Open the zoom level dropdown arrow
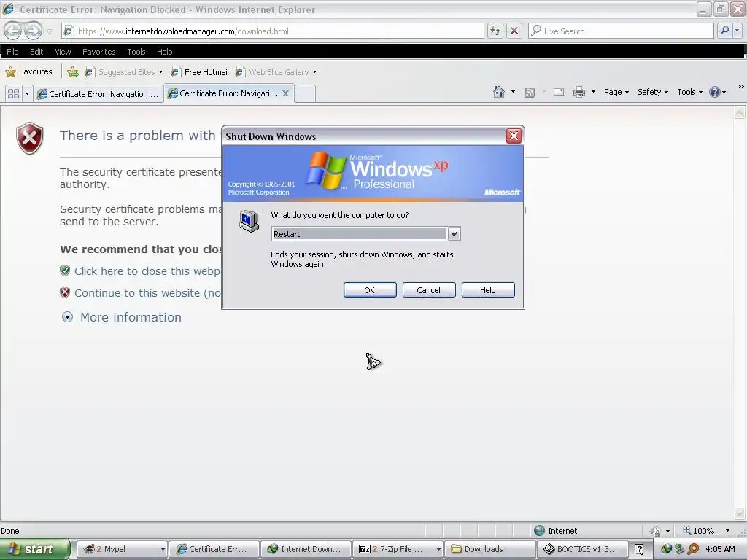Screen dimensions: 747x560 click(x=727, y=531)
